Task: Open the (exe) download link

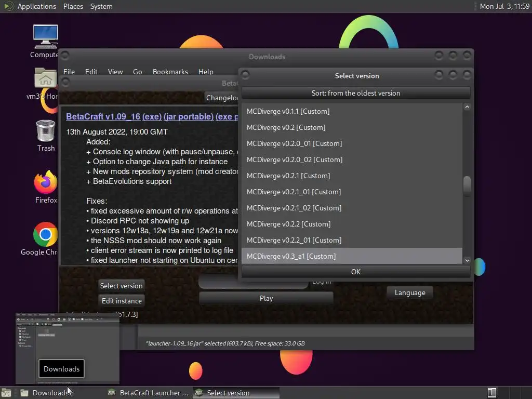Action: (152, 116)
